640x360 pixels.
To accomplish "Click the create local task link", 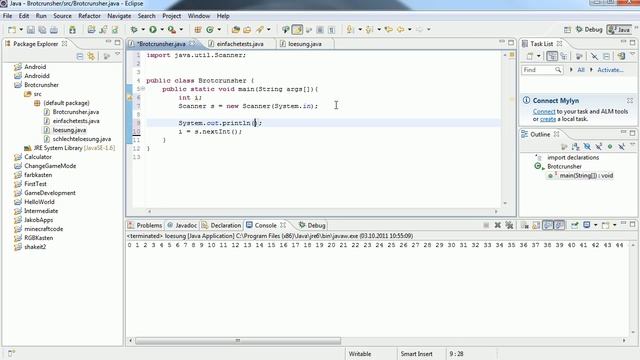I will tap(548, 119).
